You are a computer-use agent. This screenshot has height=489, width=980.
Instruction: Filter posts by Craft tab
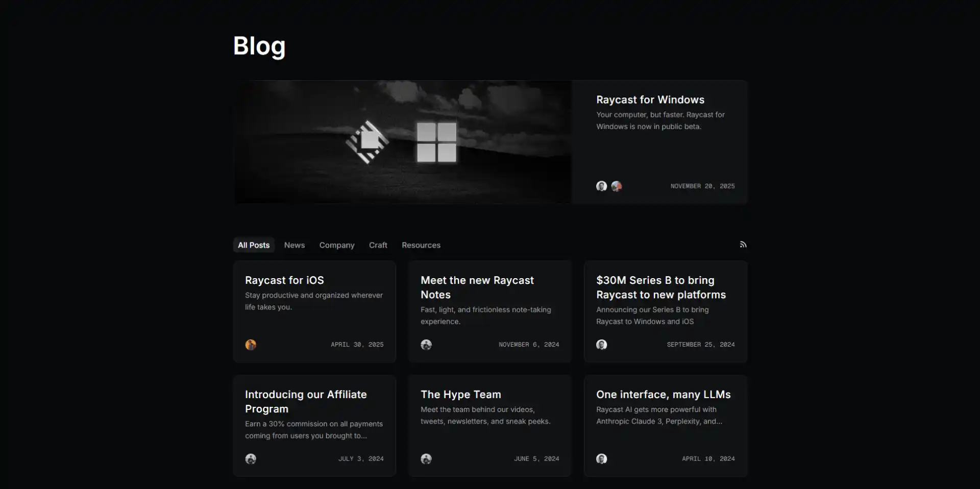click(x=378, y=245)
